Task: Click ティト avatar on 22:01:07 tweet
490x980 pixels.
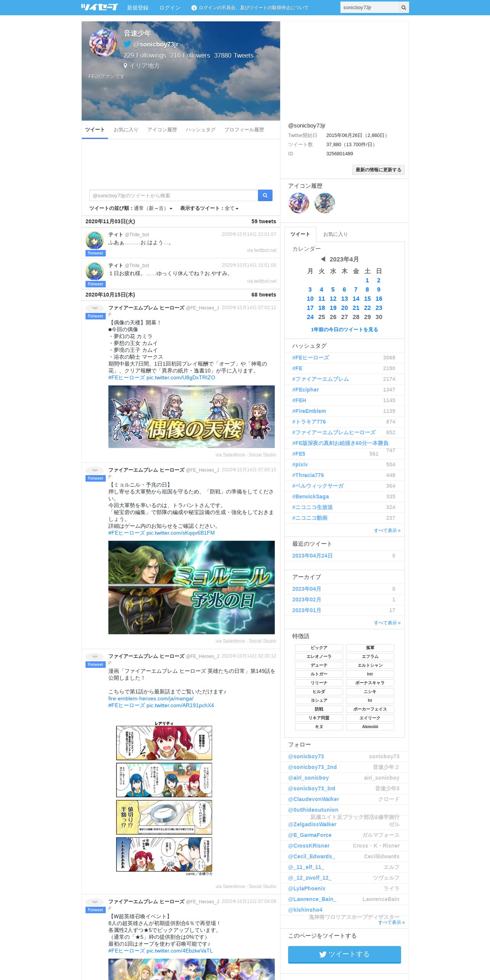Action: coord(95,240)
